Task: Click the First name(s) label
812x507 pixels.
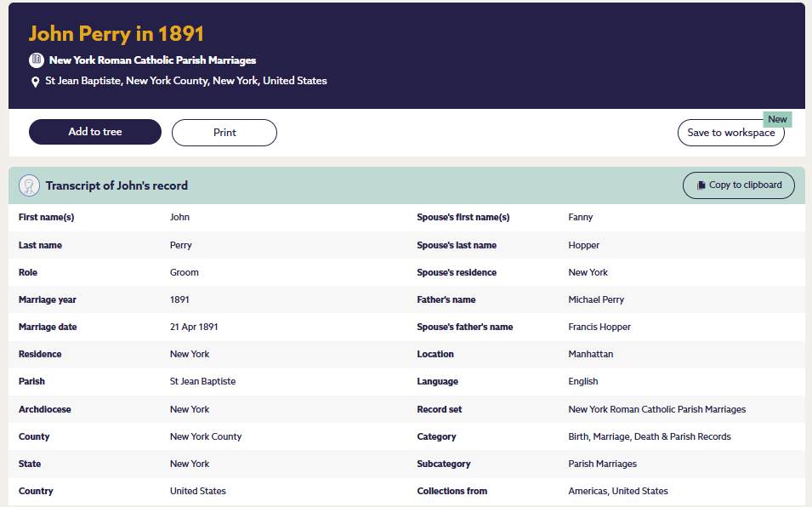Action: click(x=46, y=217)
